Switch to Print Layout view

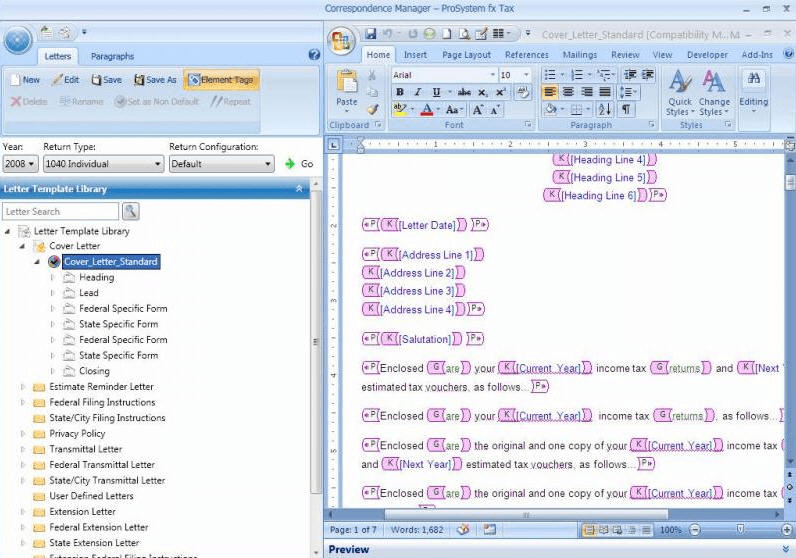point(589,530)
